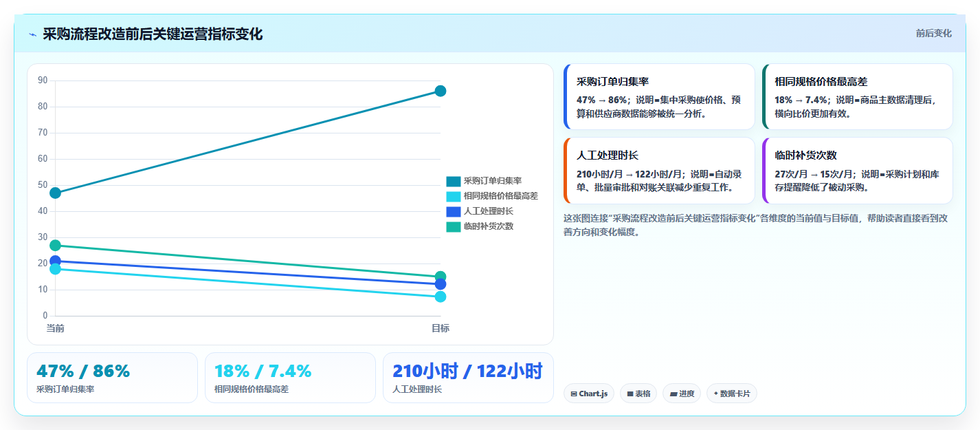Click the text 27次/月 → 15次/月
Image resolution: width=980 pixels, height=430 pixels.
tap(812, 174)
